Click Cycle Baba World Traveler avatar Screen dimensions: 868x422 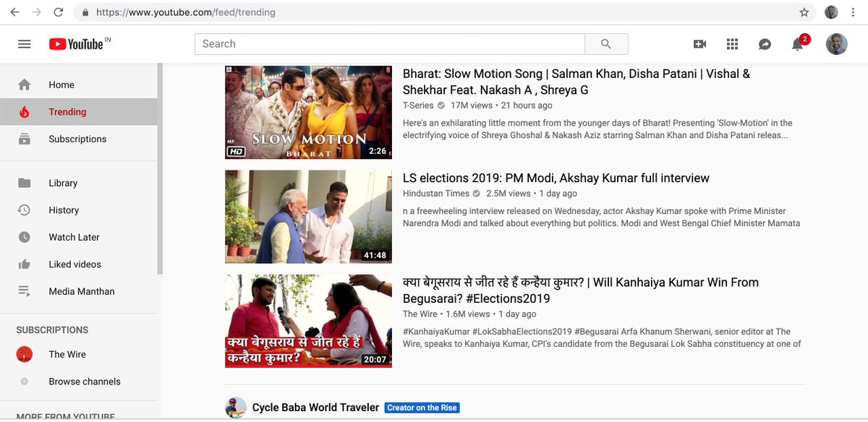[x=236, y=408]
